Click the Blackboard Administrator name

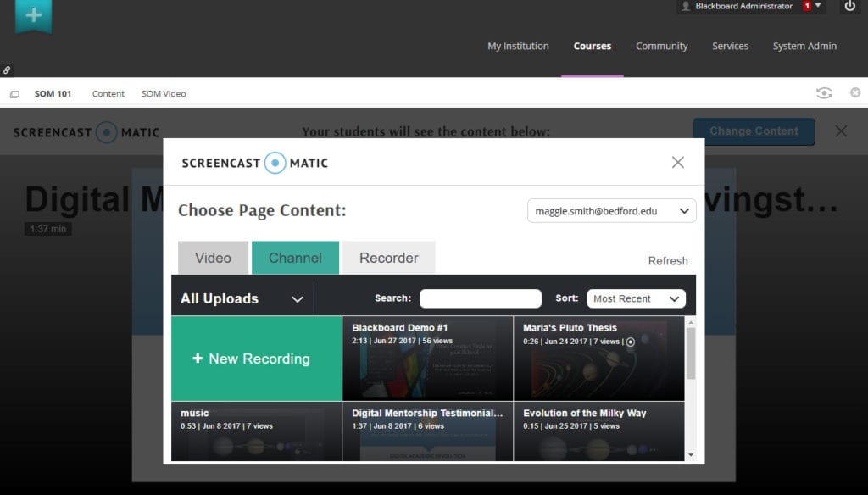coord(743,6)
